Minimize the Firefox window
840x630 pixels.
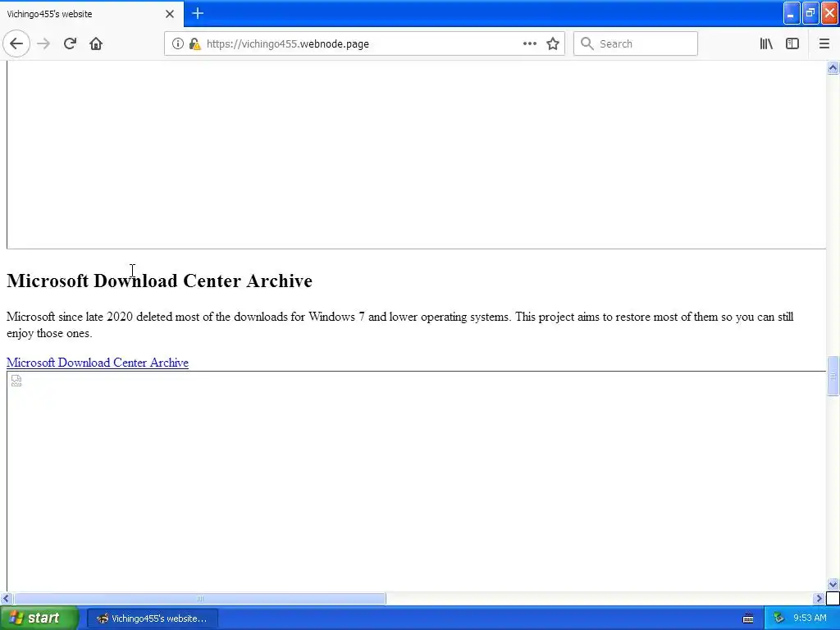tap(792, 13)
